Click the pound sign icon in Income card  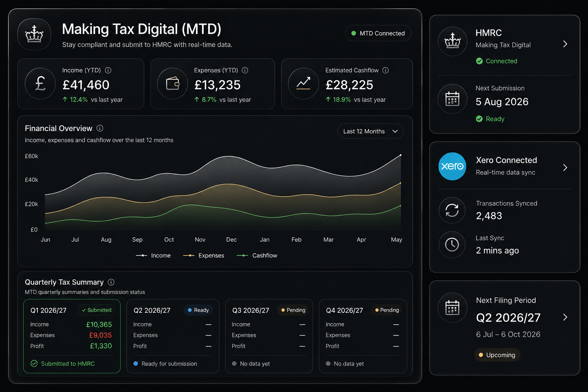click(40, 83)
